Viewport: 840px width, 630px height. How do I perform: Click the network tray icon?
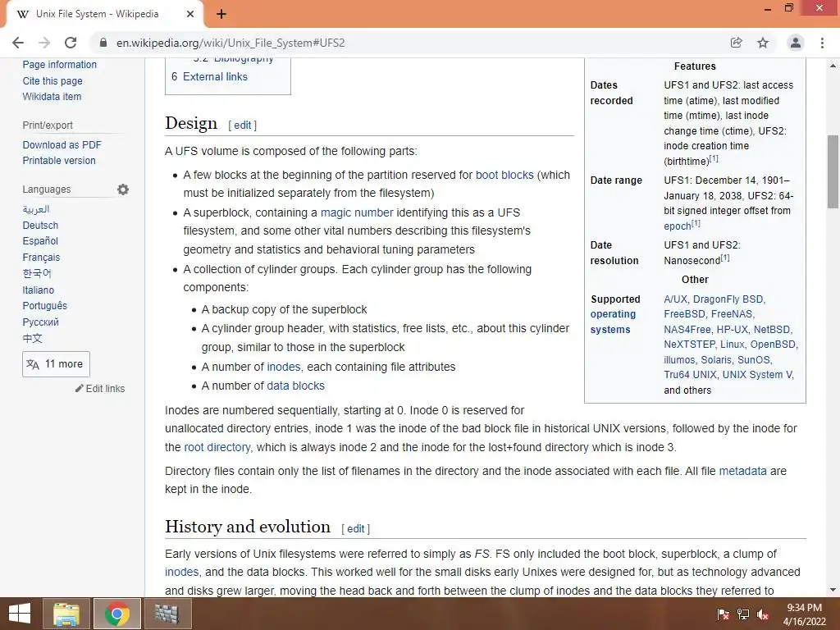(743, 614)
